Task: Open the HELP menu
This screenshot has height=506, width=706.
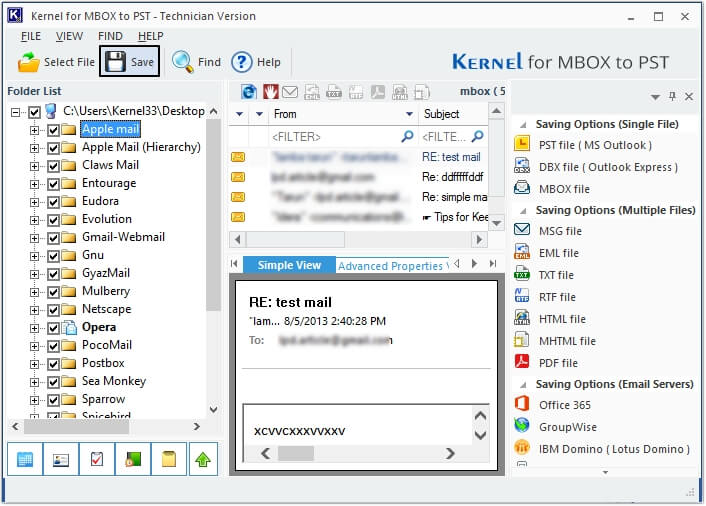Action: 150,36
